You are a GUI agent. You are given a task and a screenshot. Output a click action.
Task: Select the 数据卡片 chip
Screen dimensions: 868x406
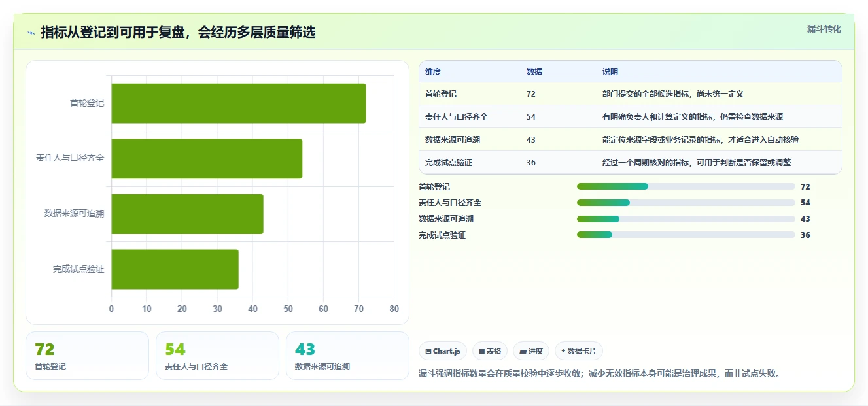pyautogui.click(x=579, y=351)
